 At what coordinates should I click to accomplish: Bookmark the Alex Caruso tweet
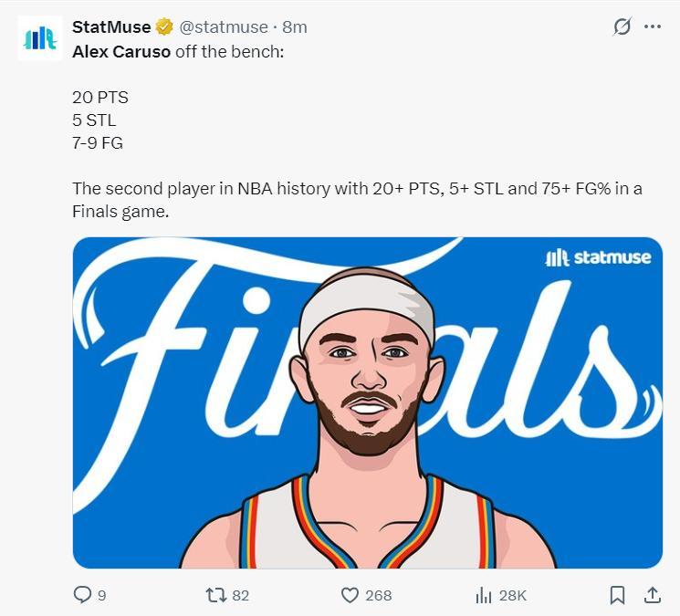coord(617,595)
